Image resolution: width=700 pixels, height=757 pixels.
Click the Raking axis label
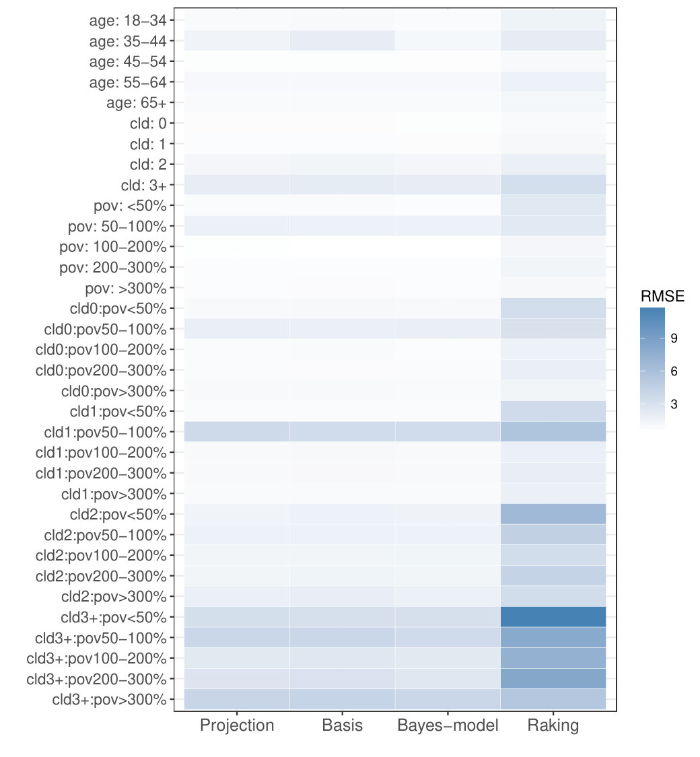[553, 725]
